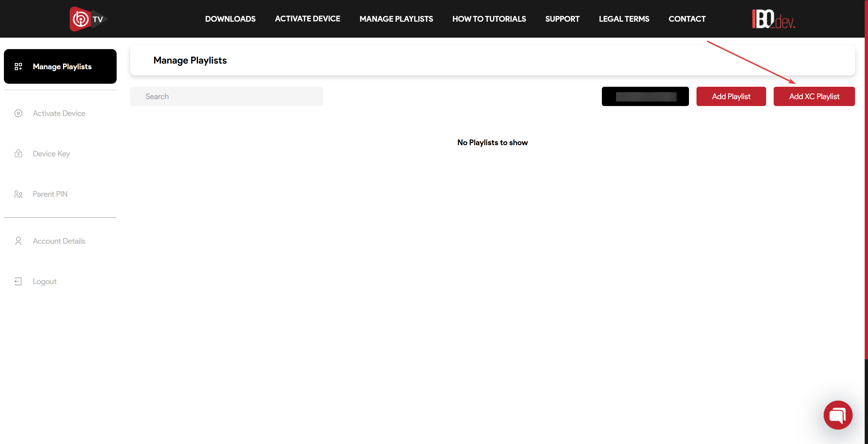The width and height of the screenshot is (868, 444).
Task: Click the Activate Device play icon
Action: coord(18,113)
